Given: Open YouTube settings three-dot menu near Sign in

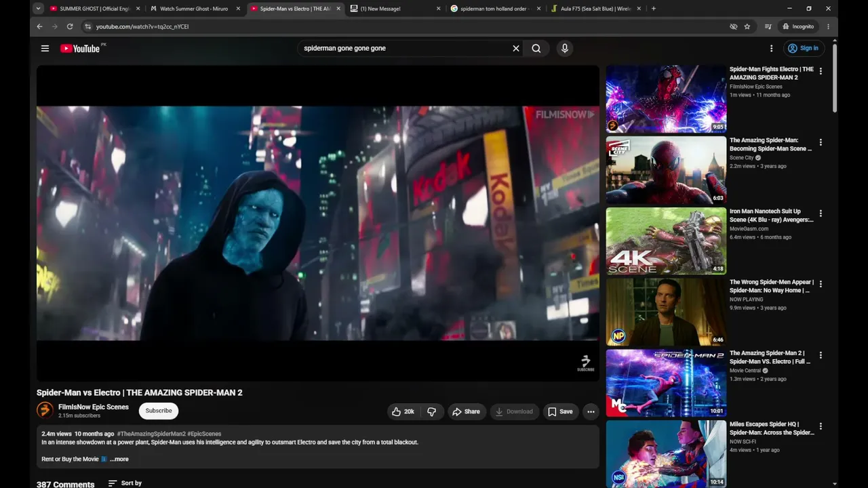Looking at the screenshot, I should pyautogui.click(x=771, y=48).
